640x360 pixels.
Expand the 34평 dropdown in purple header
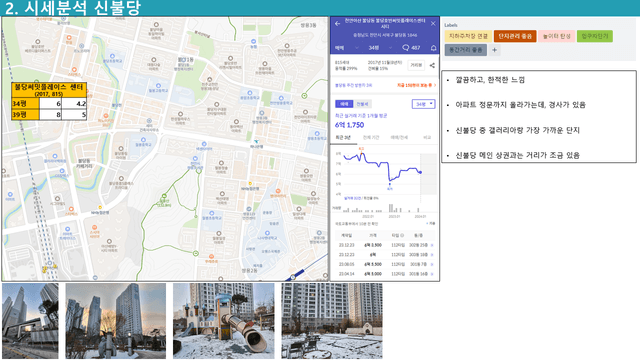(380, 48)
